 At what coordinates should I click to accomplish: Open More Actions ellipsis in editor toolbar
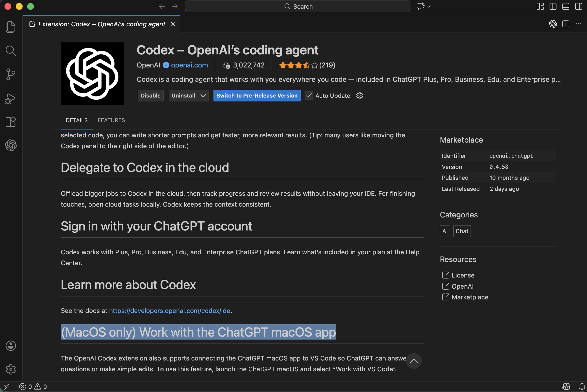coord(578,24)
